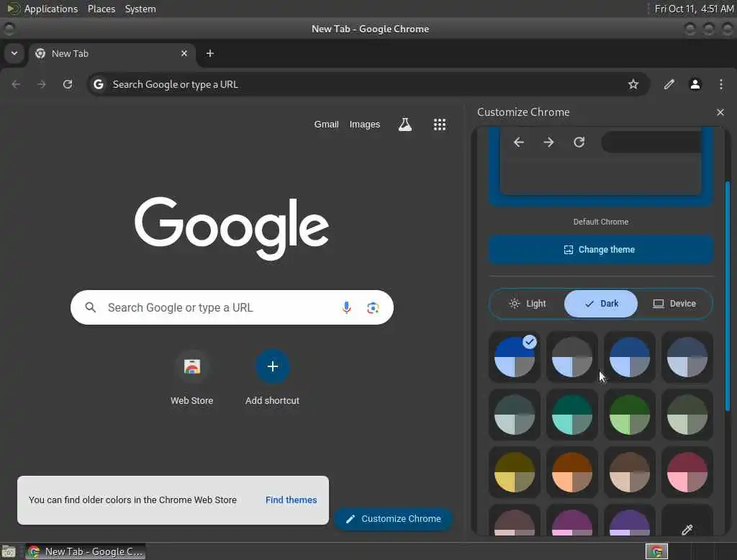Close the New Tab tab
Image resolution: width=737 pixels, height=560 pixels.
click(184, 53)
